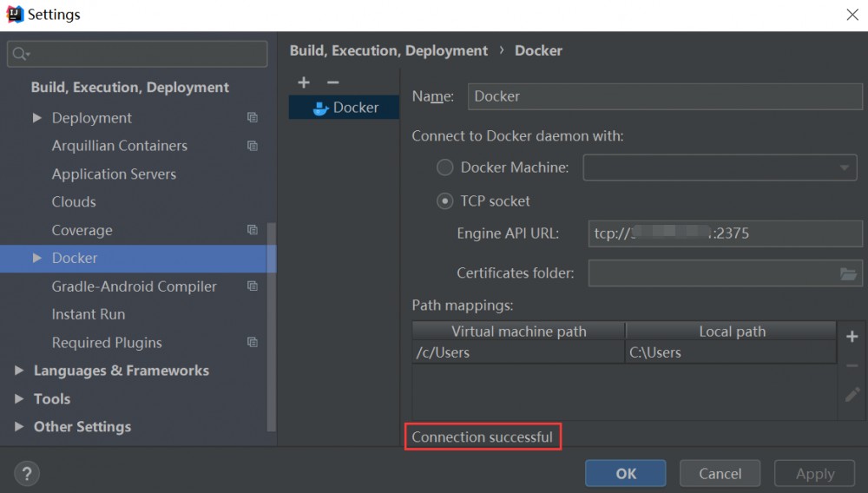Click the Cancel button
The width and height of the screenshot is (868, 493).
(x=720, y=474)
